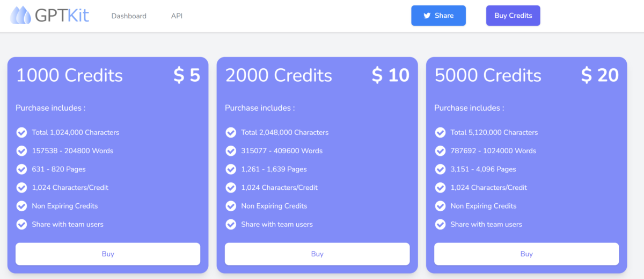Click checkmark beside Share with team users in 2000 Credits card

(x=231, y=224)
